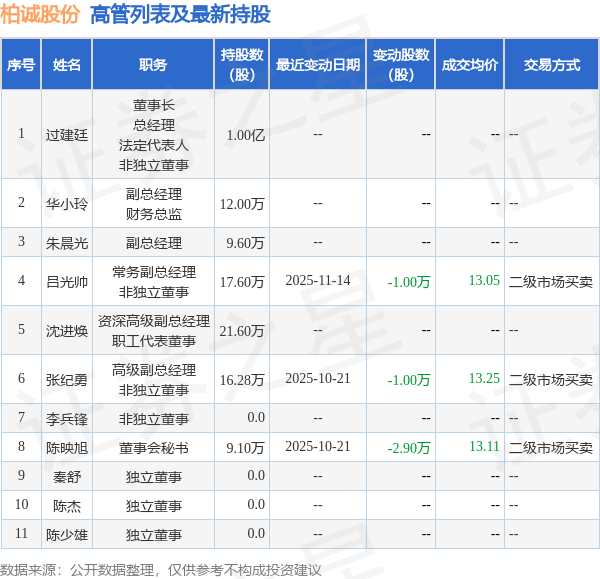This screenshot has width=600, height=579.
Task: Click the 9.10万 holding value
Action: tap(245, 448)
